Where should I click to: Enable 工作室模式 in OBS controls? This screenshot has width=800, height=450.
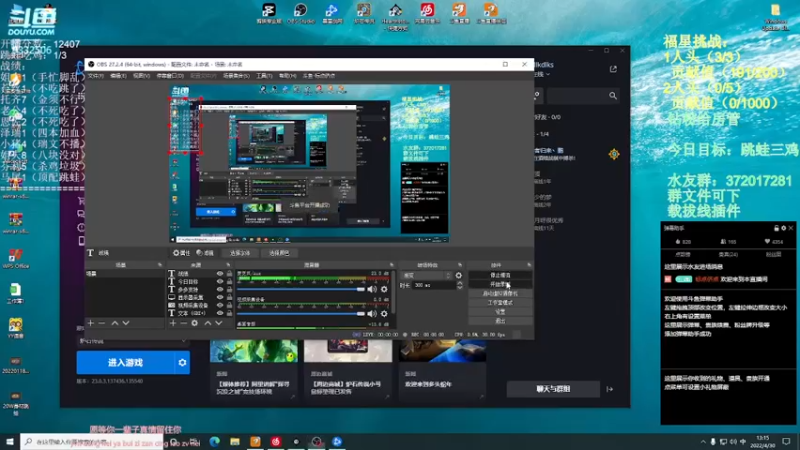[500, 303]
